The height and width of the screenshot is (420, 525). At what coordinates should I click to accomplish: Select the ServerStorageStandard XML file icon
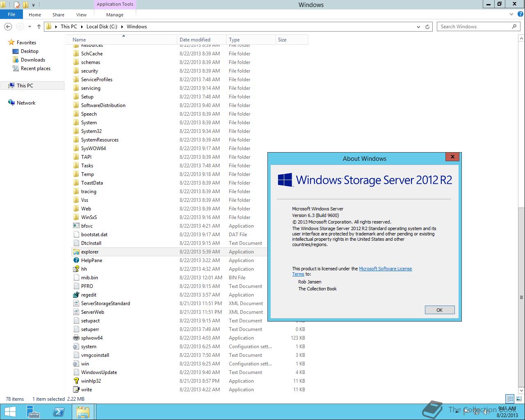76,304
